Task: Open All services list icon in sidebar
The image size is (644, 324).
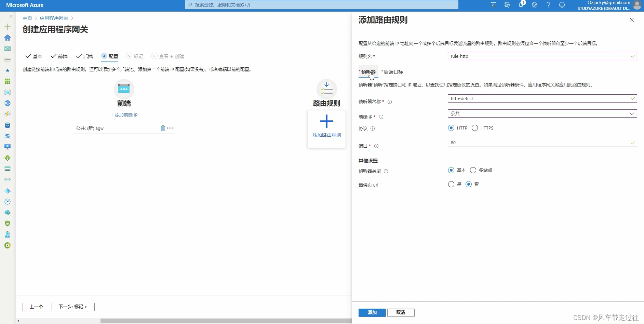Action: 8,59
